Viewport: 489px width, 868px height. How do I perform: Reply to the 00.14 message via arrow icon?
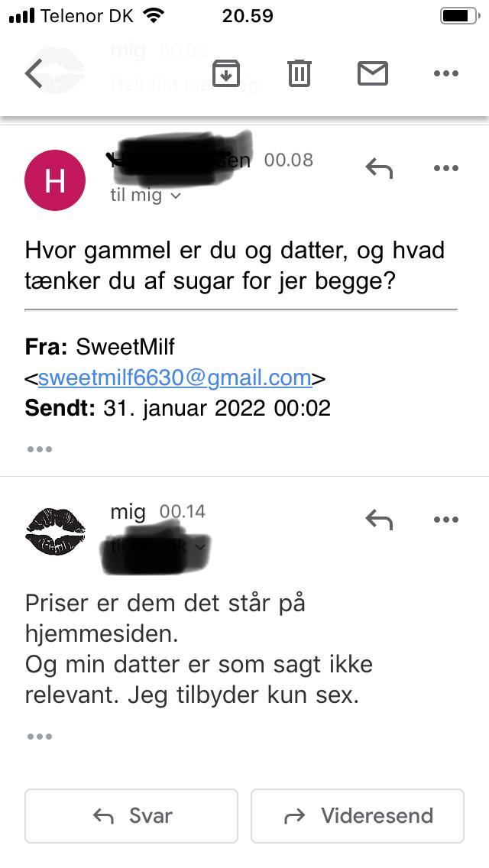(379, 520)
